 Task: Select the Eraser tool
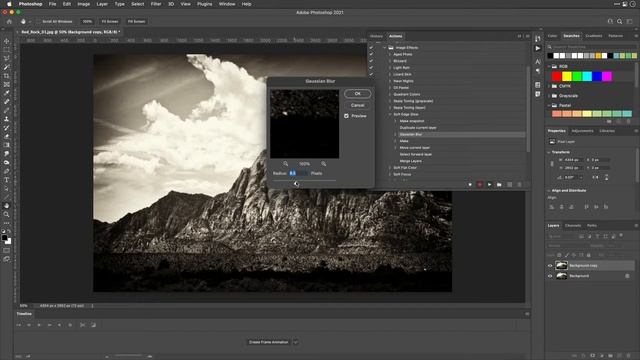pyautogui.click(x=7, y=136)
